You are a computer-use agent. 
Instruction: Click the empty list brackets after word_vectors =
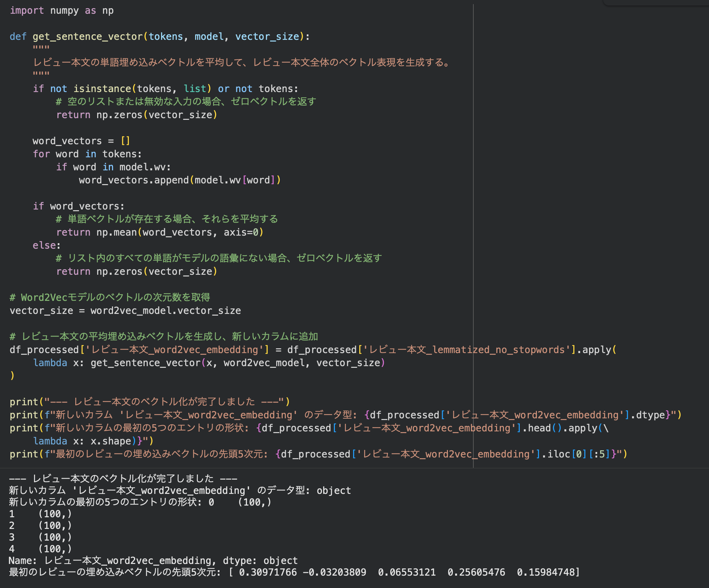point(125,141)
